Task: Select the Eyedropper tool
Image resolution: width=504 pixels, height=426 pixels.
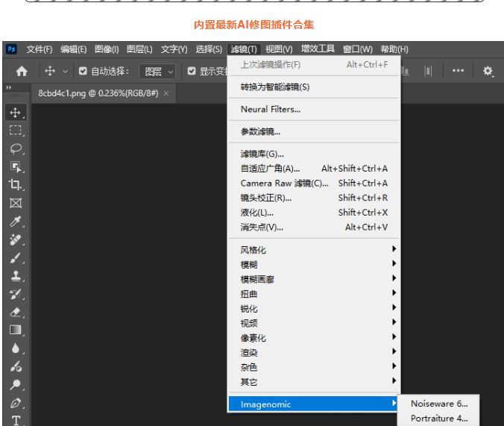Action: (16, 222)
